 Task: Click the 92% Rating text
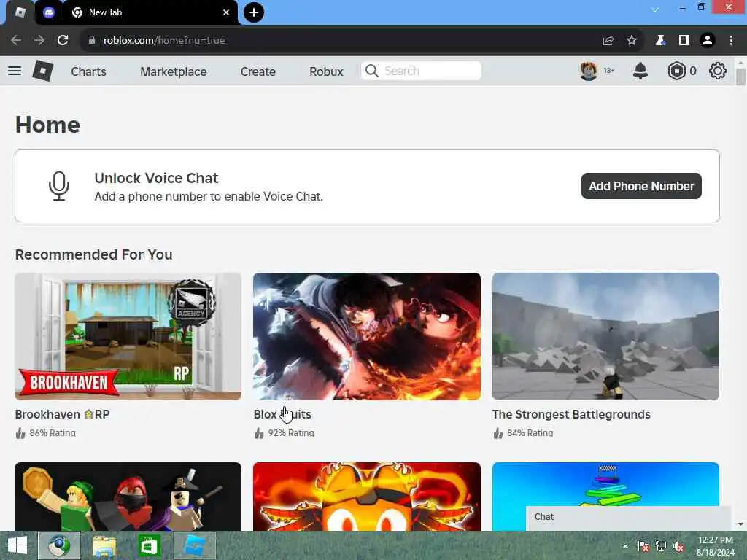(291, 433)
